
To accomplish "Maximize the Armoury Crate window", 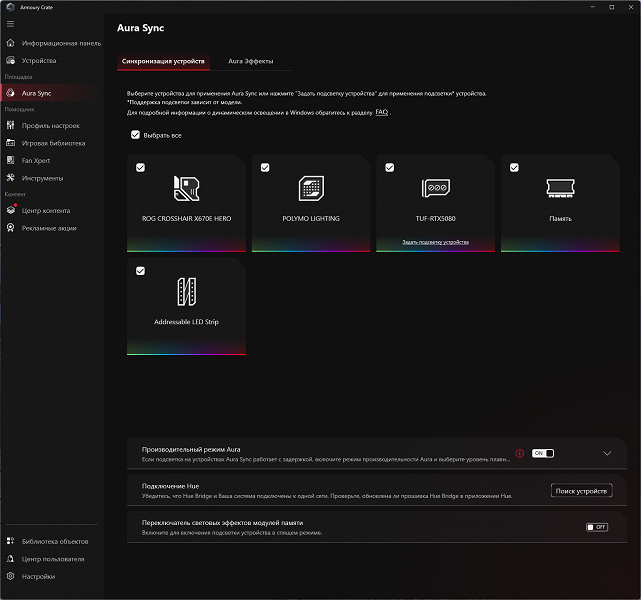I will point(612,7).
